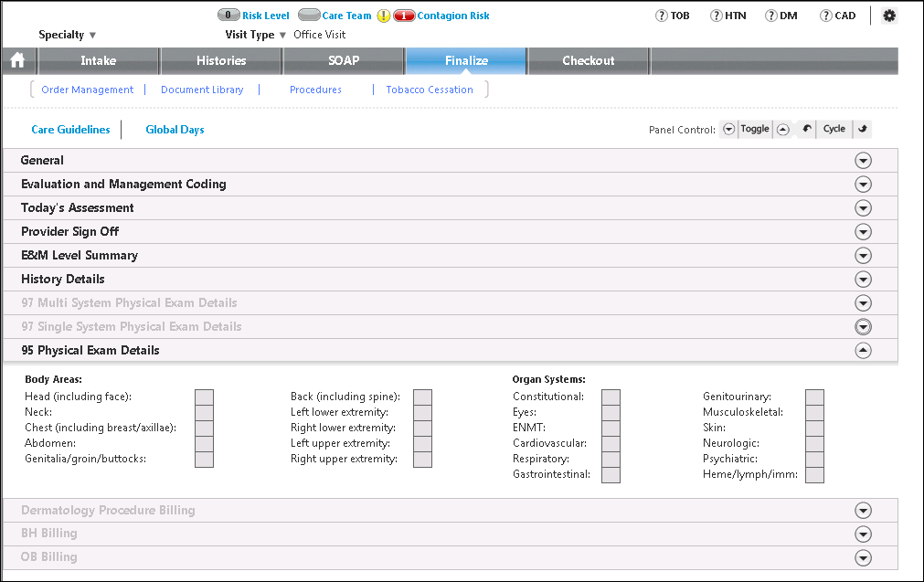Open the Procedures link
The height and width of the screenshot is (582, 924).
click(315, 90)
